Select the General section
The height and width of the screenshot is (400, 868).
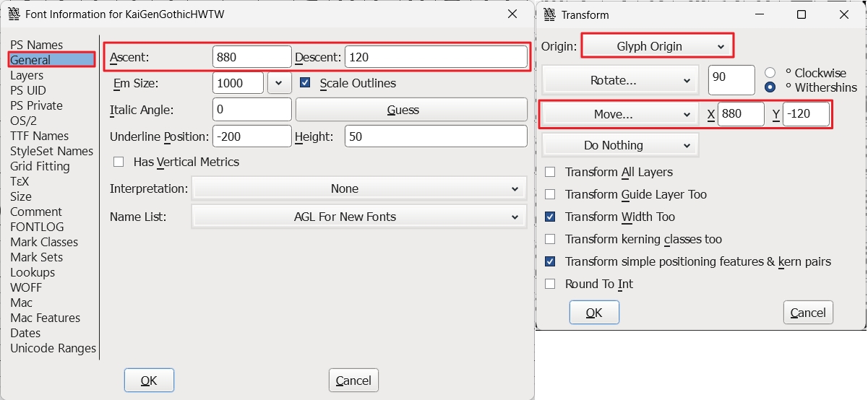[x=51, y=60]
